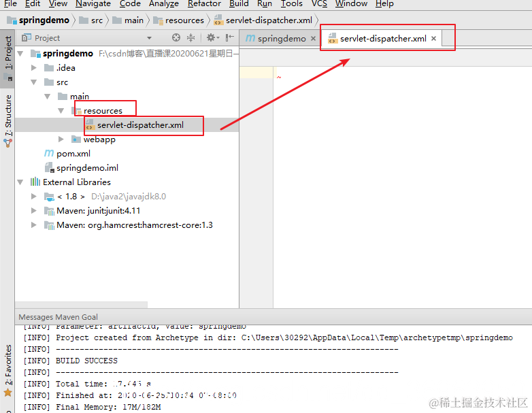
Task: Expand the JDK 1.8 library node
Action: 33,197
